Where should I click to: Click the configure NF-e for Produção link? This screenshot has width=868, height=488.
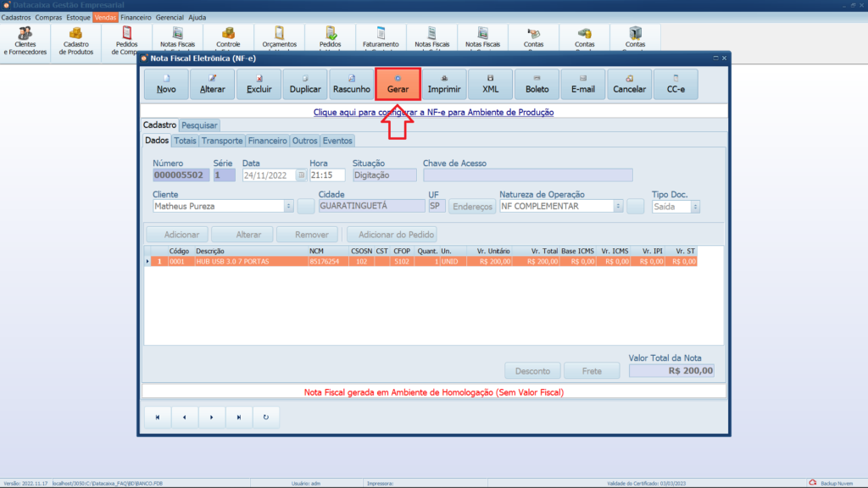click(x=433, y=112)
